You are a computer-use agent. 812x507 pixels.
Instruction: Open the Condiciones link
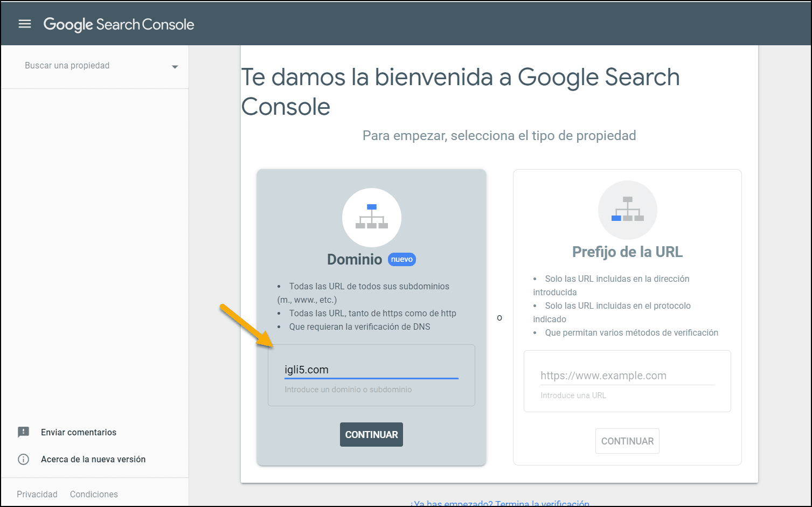(x=94, y=494)
